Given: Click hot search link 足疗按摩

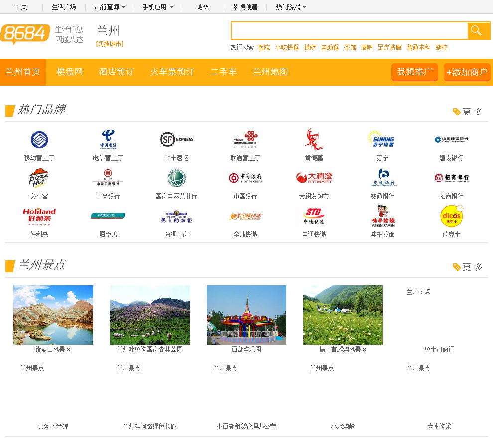Looking at the screenshot, I should coord(389,47).
